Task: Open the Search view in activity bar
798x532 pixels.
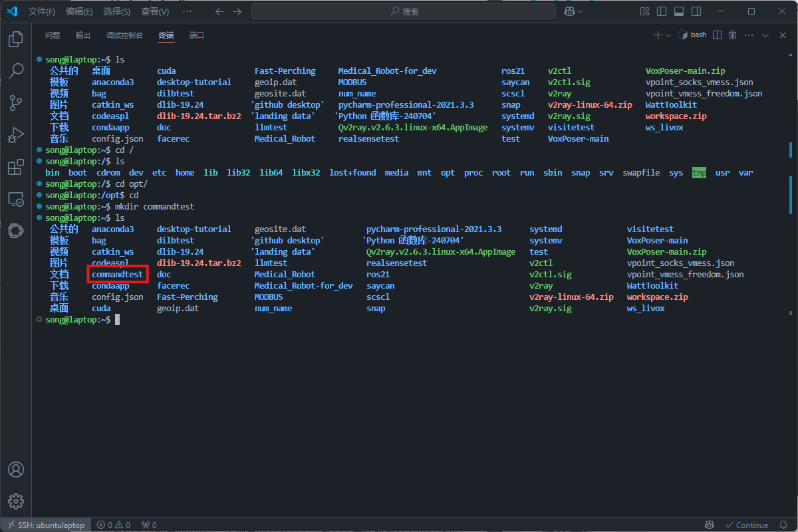Action: [x=16, y=70]
